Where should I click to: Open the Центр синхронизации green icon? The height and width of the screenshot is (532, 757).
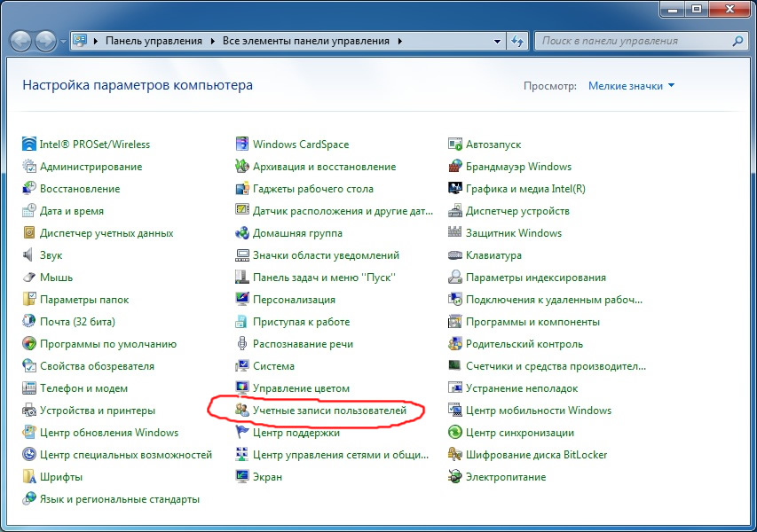pyautogui.click(x=454, y=433)
